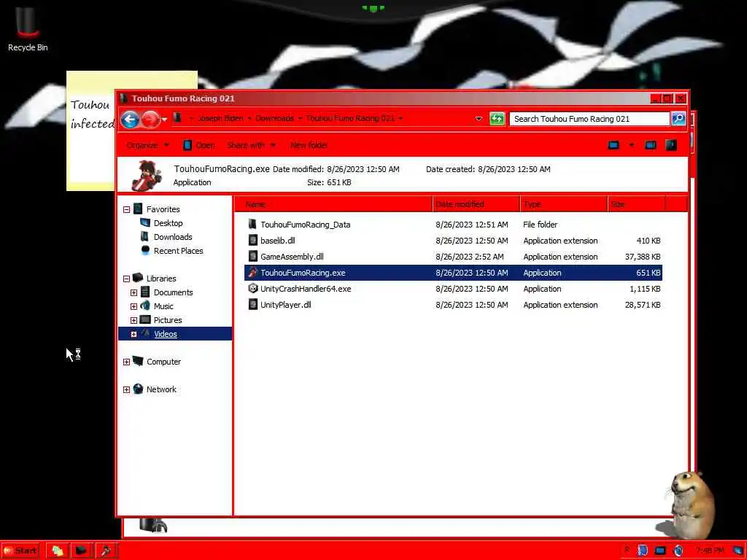Viewport: 747px width, 560px height.
Task: Select the TouhouFumoRacing_Data folder icon
Action: (x=252, y=225)
